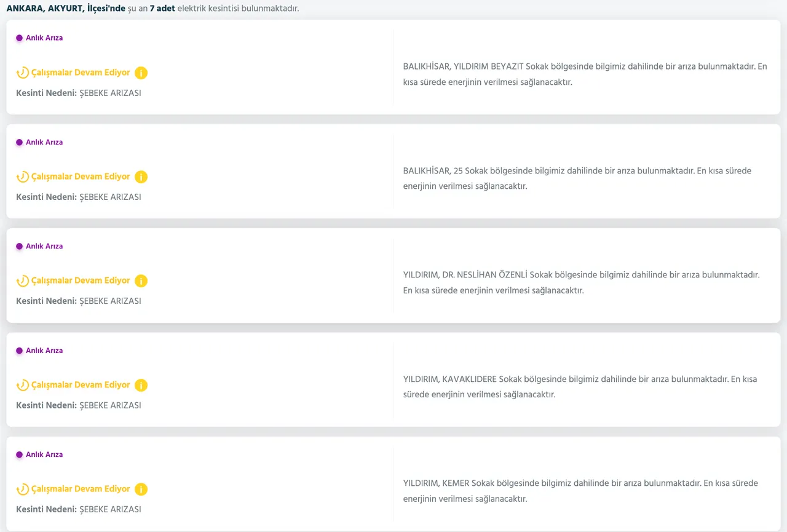The height and width of the screenshot is (532, 787).
Task: Click 'Anlık Arıza' label in KEMER Sokak card
Action: tap(44, 455)
